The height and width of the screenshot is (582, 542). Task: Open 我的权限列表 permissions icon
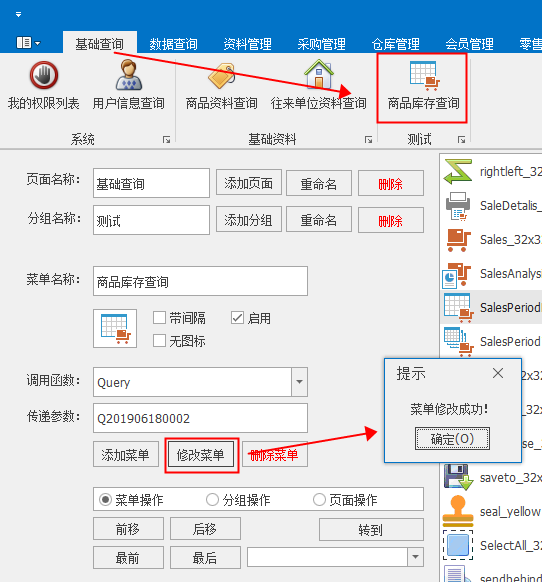pyautogui.click(x=44, y=75)
